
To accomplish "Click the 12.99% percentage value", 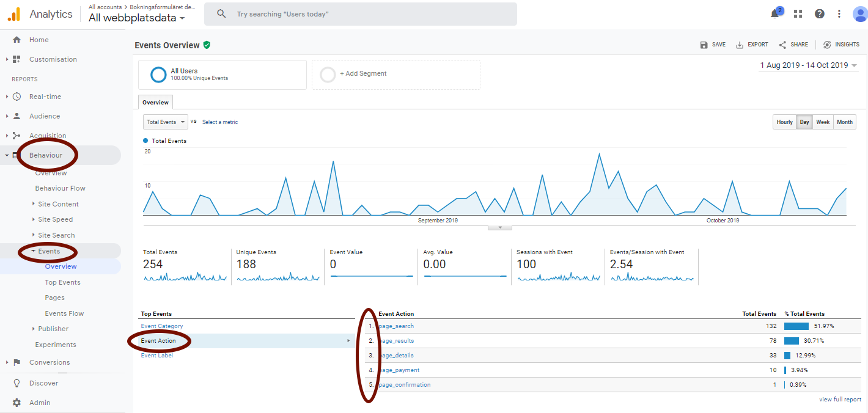I will pyautogui.click(x=806, y=356).
